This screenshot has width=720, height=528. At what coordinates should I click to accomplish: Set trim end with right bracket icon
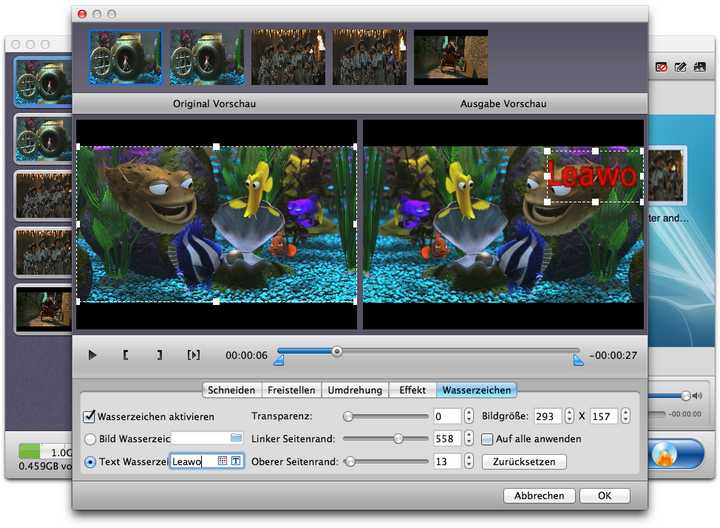[159, 355]
